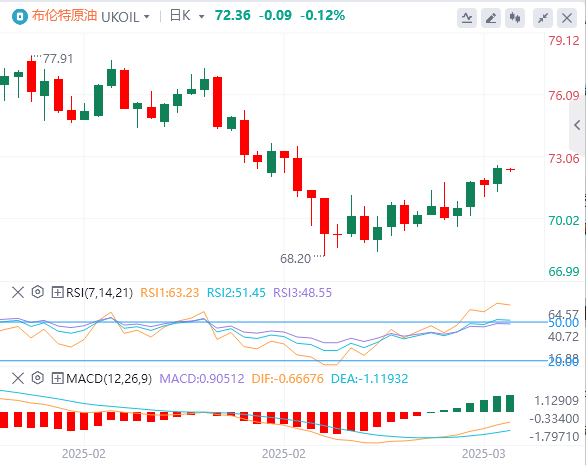Click the RSI2:51.45 value

[236, 293]
